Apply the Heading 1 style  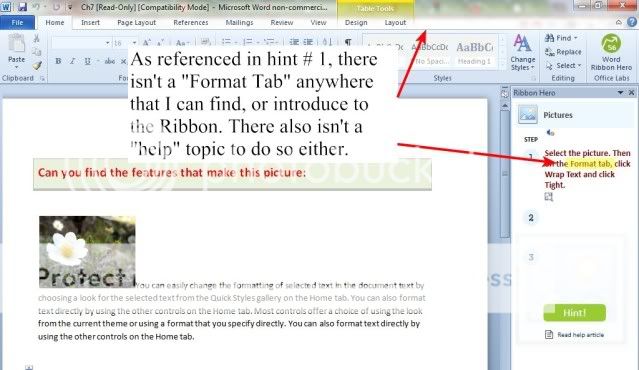coord(474,53)
